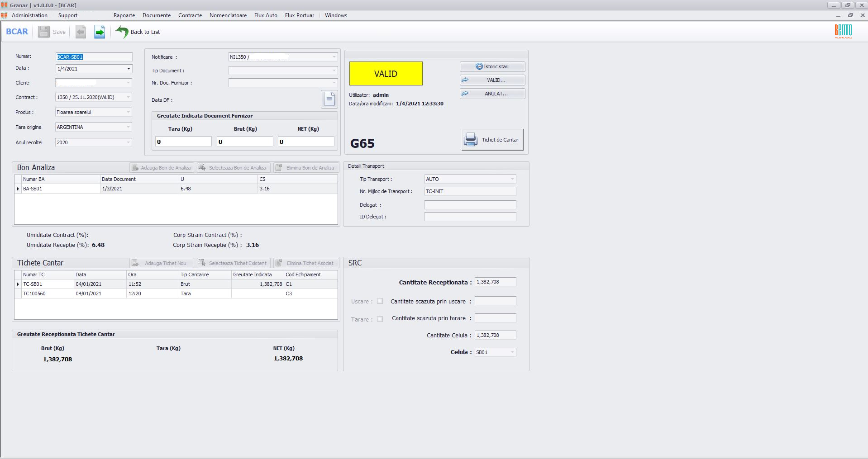Enable the Uscare checkbox
This screenshot has height=459, width=868.
click(380, 301)
